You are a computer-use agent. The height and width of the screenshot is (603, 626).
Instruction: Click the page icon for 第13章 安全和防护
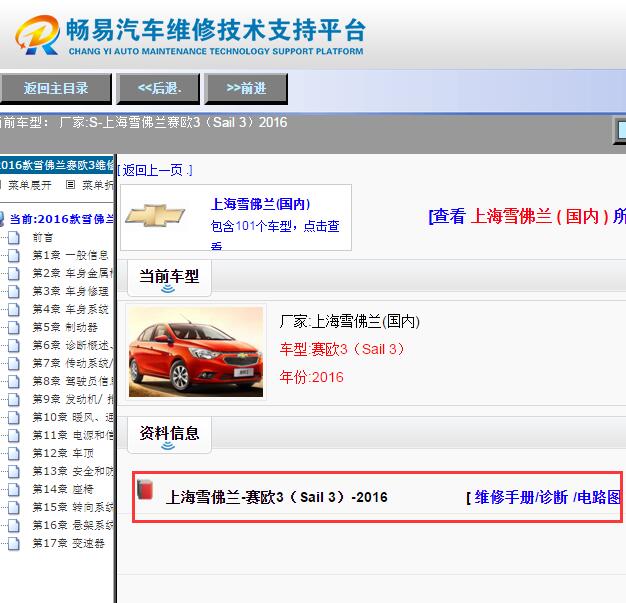[14, 471]
